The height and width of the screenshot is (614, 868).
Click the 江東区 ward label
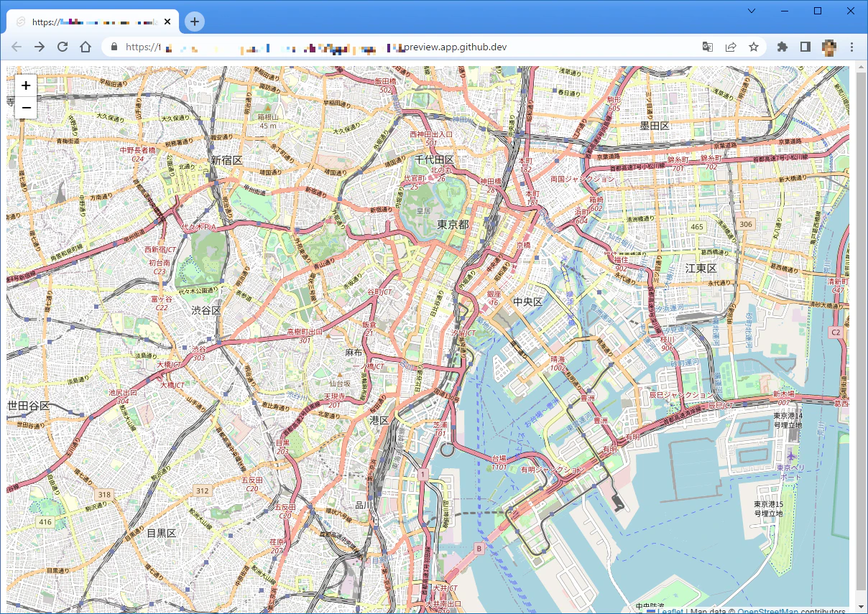pos(701,268)
